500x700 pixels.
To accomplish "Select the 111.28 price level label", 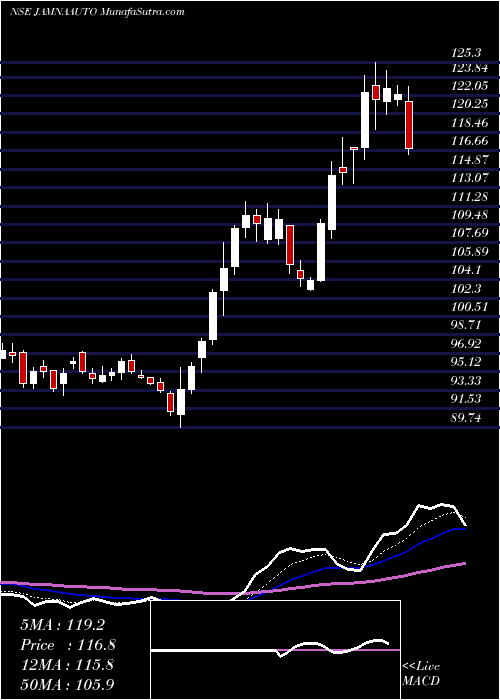I will 470,196.
